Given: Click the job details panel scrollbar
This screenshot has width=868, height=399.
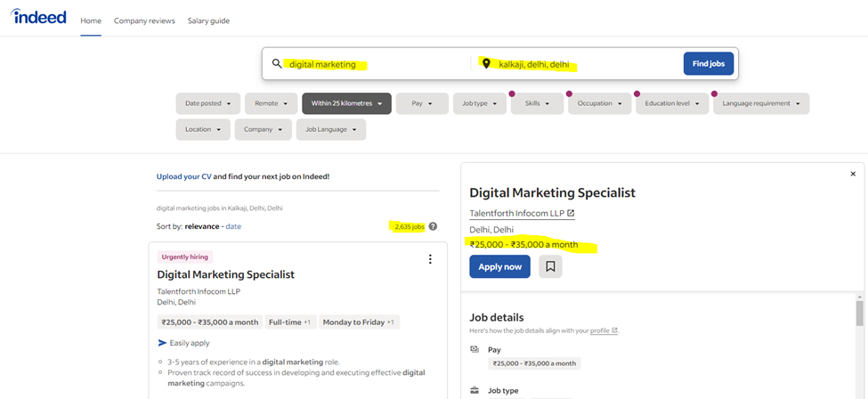Looking at the screenshot, I should point(859,313).
